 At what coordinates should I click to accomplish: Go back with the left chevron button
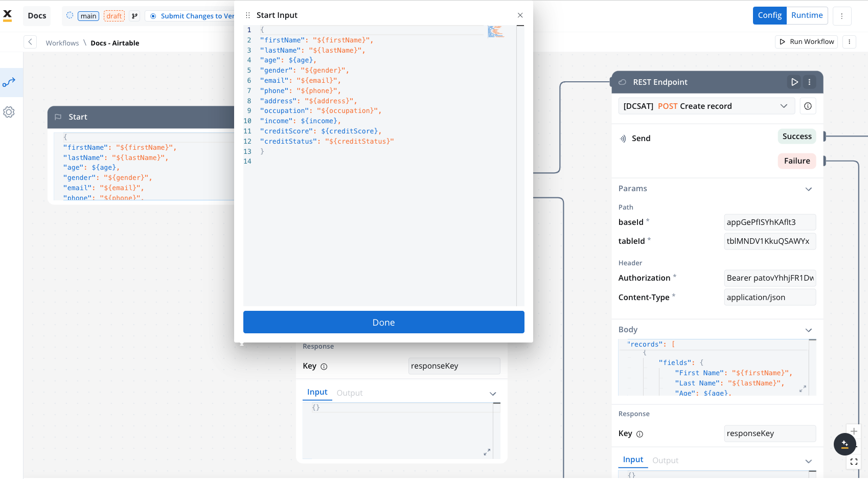tap(30, 42)
